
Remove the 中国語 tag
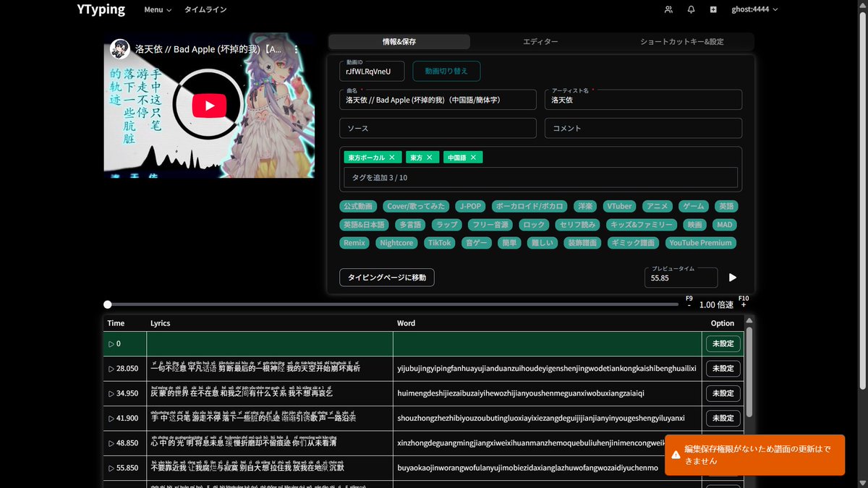coord(473,157)
